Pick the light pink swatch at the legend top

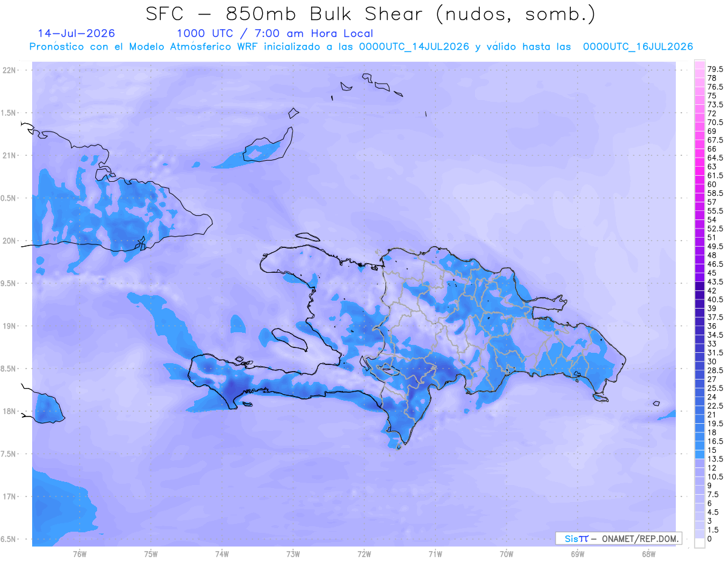pyautogui.click(x=699, y=65)
